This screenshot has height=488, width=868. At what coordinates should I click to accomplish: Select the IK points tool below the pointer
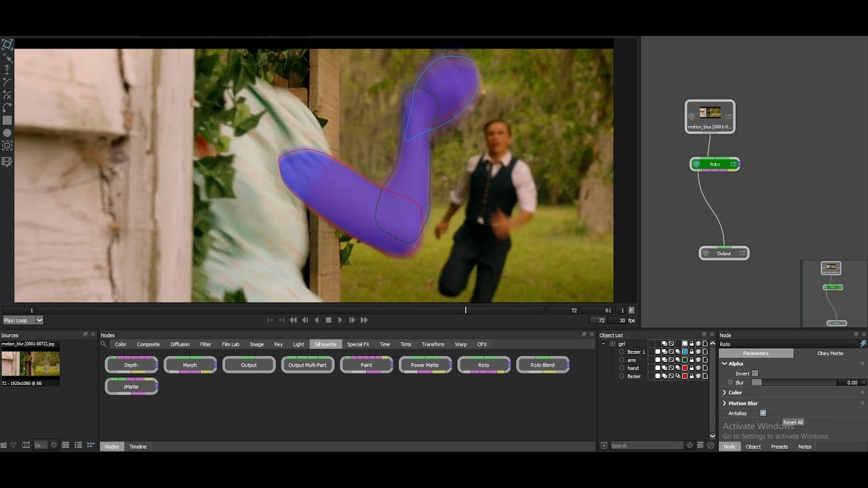7,70
